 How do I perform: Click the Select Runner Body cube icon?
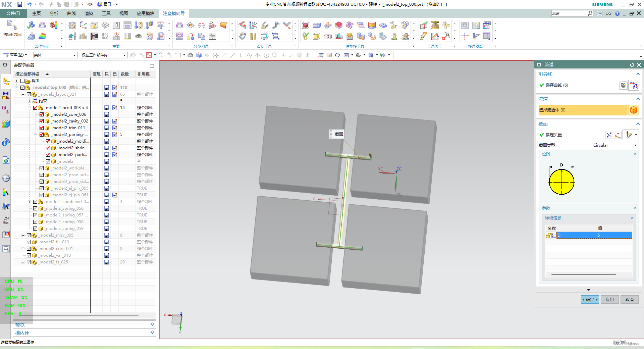[x=633, y=110]
